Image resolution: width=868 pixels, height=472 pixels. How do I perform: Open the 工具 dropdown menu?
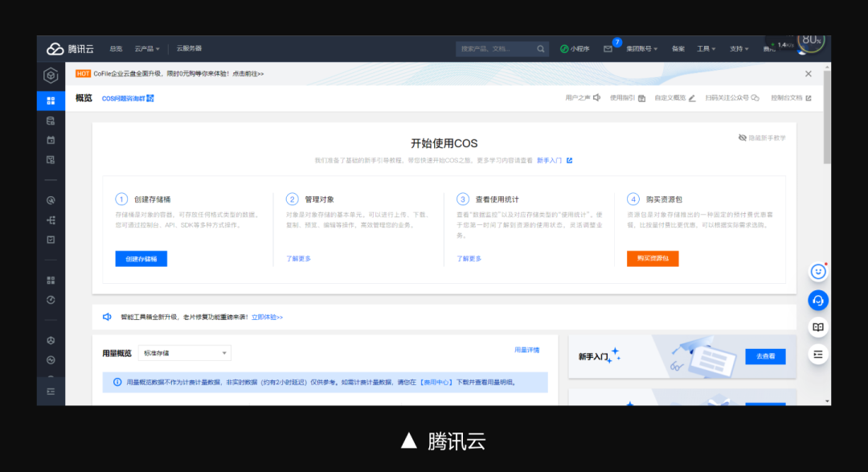(706, 49)
